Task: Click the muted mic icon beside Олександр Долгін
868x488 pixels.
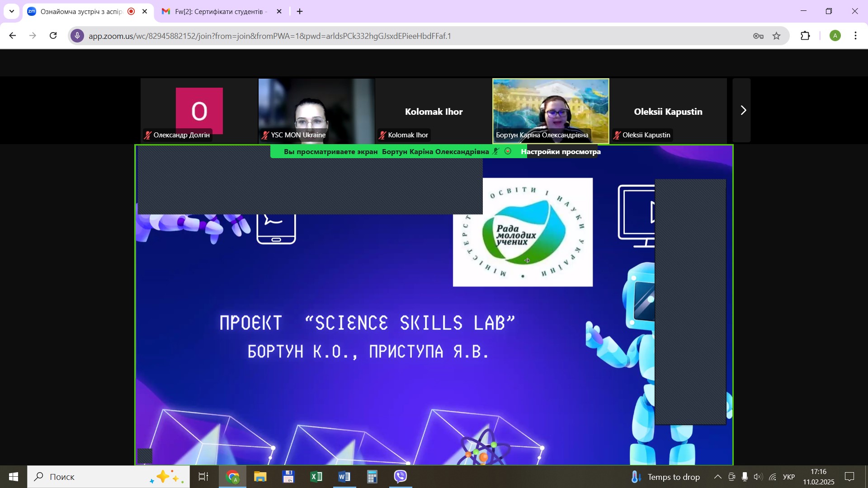Action: 148,135
